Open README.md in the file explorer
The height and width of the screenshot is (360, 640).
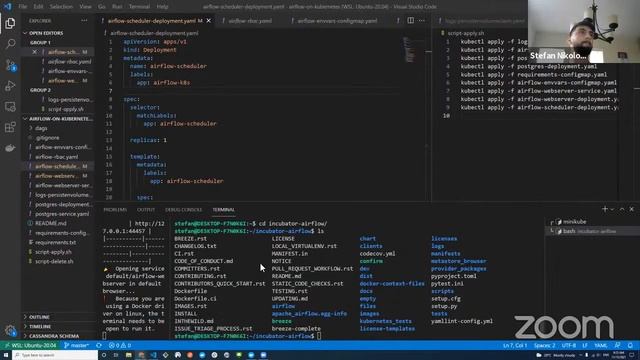[51, 223]
